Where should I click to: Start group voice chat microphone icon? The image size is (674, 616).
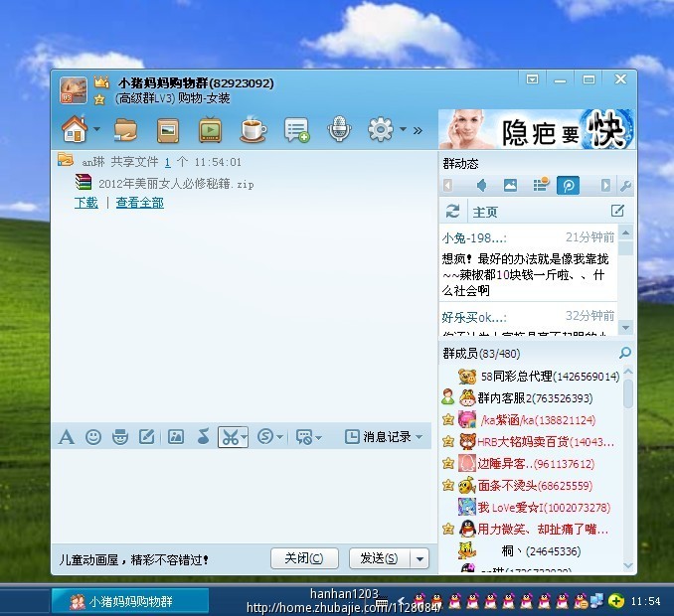point(339,129)
